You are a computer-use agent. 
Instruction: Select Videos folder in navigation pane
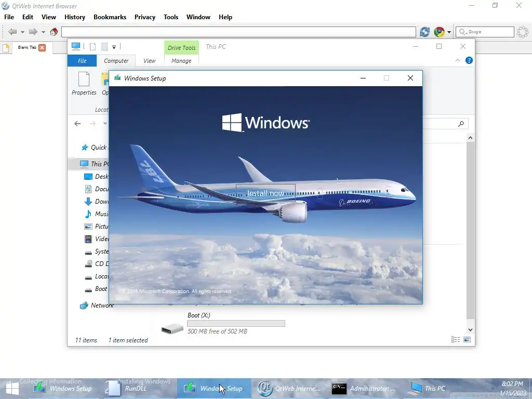click(96, 239)
